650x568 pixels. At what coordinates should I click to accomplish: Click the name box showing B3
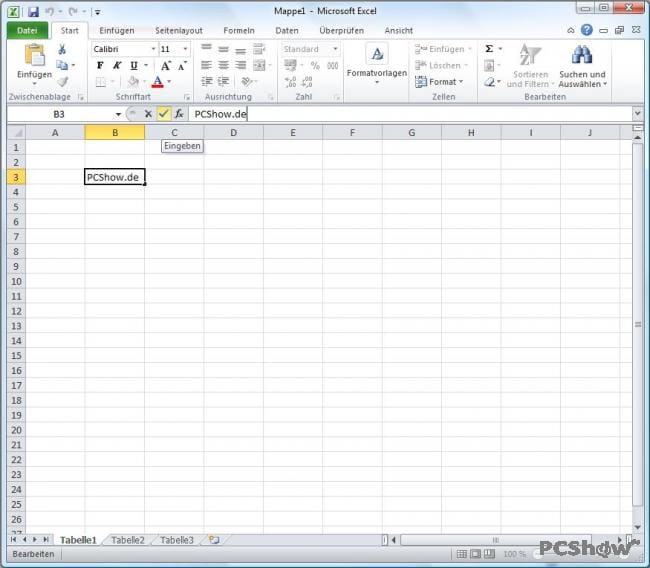pos(59,114)
